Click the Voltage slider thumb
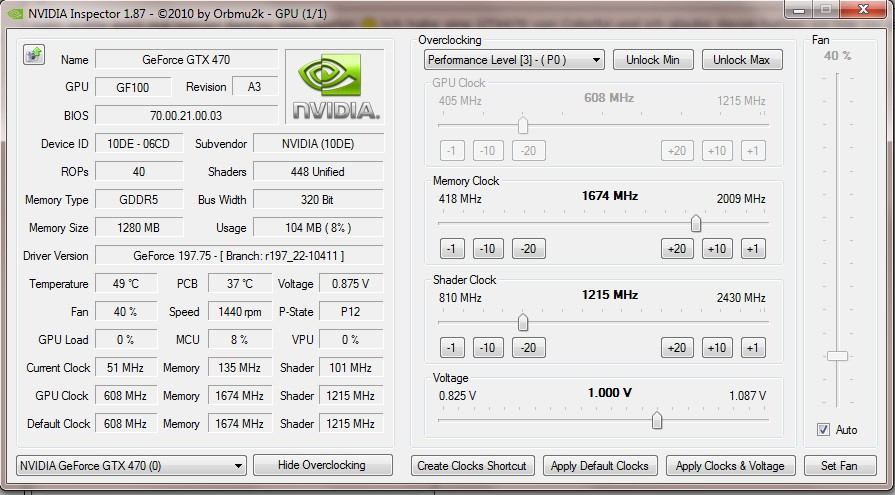This screenshot has height=495, width=895. [x=657, y=421]
